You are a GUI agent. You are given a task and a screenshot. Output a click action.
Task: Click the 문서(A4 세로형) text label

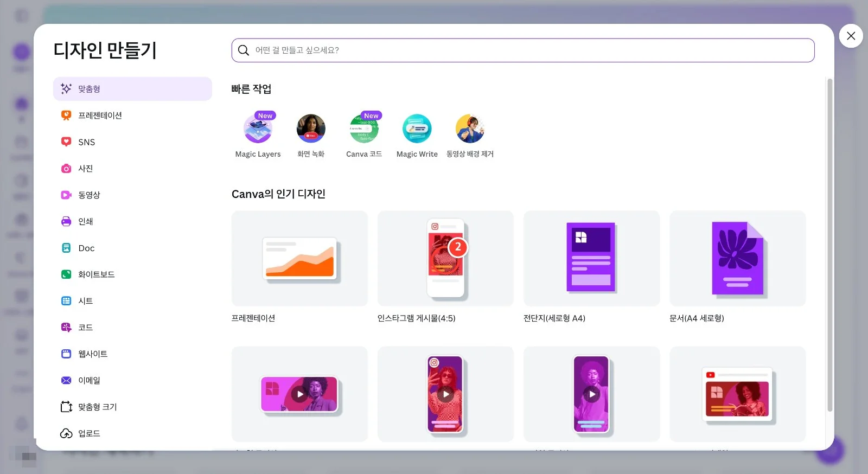(x=697, y=318)
